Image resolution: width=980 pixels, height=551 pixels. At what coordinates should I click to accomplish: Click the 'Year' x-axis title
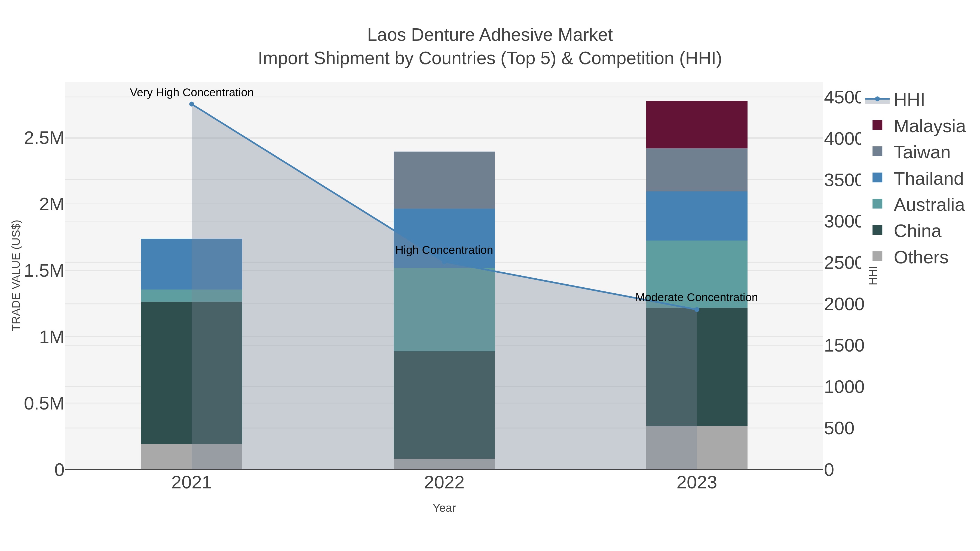(x=444, y=508)
